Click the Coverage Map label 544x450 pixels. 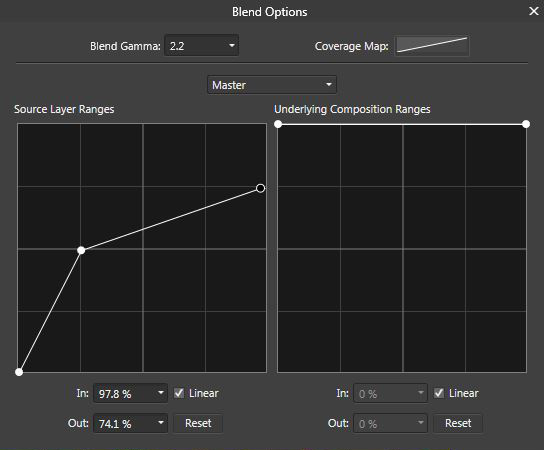click(351, 46)
